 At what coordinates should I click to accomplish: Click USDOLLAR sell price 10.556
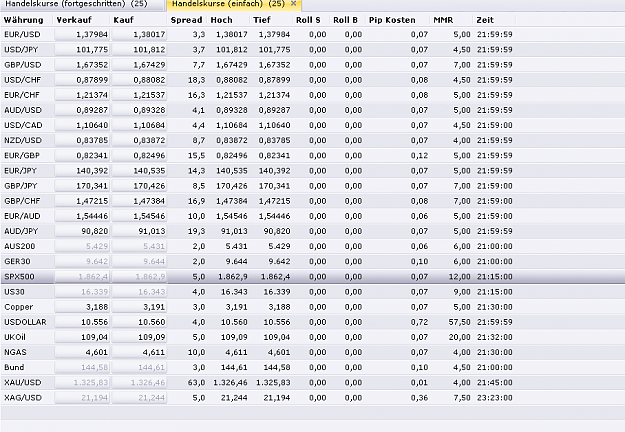(x=82, y=322)
